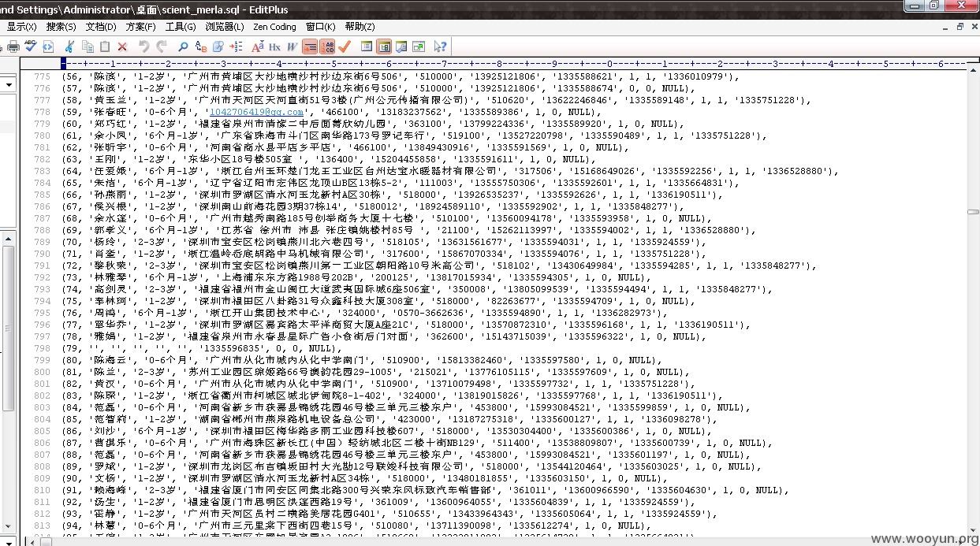This screenshot has width=980, height=546.
Task: Run the ABC spell check tool
Action: [x=31, y=46]
